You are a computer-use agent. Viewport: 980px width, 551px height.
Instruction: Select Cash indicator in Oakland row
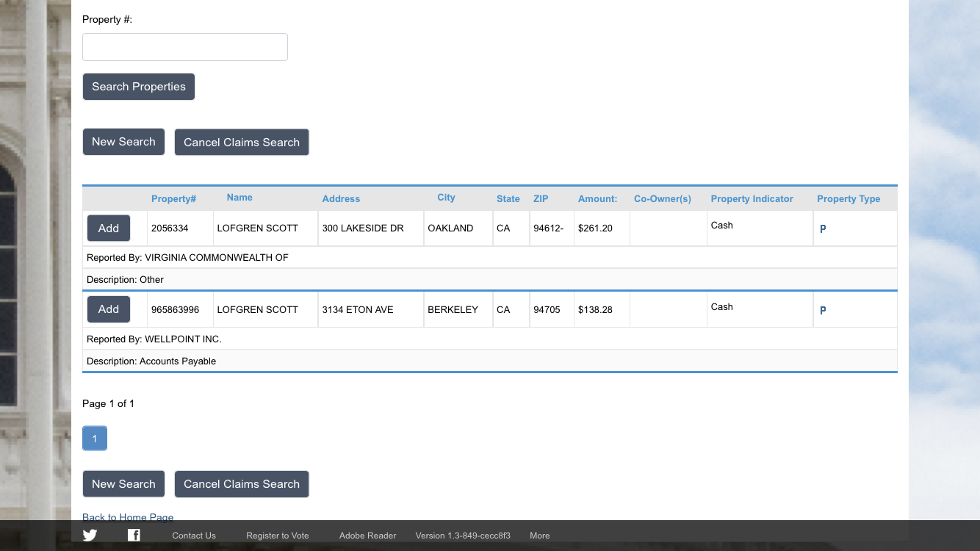[x=722, y=226]
